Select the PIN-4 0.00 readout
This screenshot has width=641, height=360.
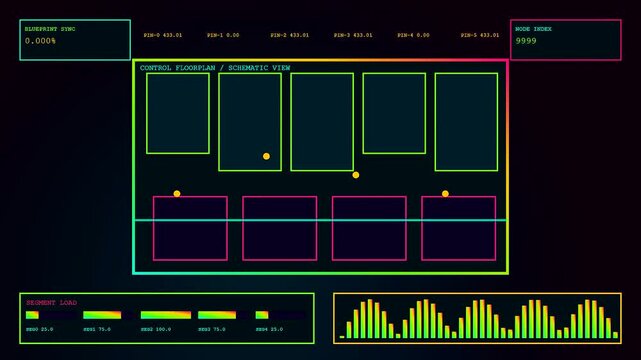(413, 35)
